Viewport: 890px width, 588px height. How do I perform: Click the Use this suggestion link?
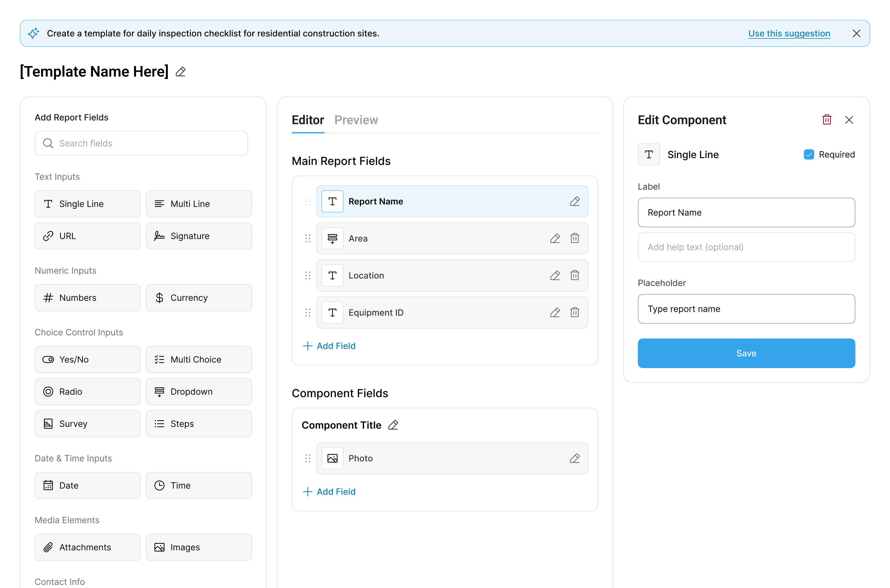(789, 33)
